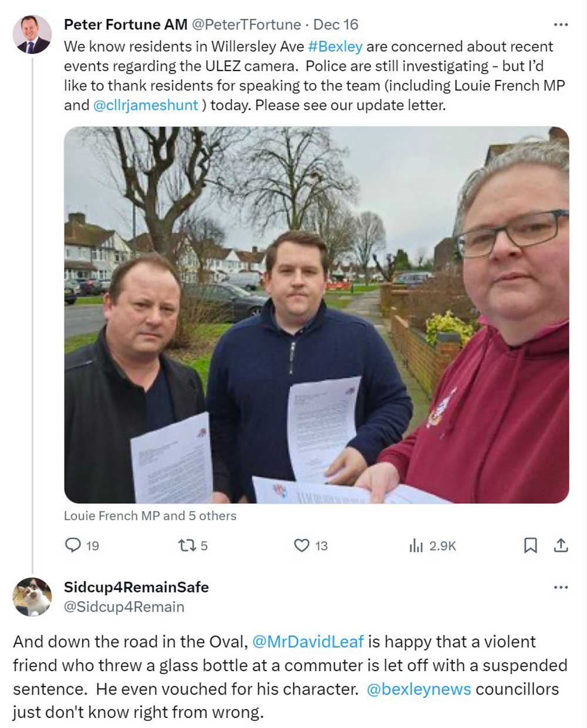587x728 pixels.
Task: Bookmark the Peter Fortune tweet
Action: click(530, 545)
